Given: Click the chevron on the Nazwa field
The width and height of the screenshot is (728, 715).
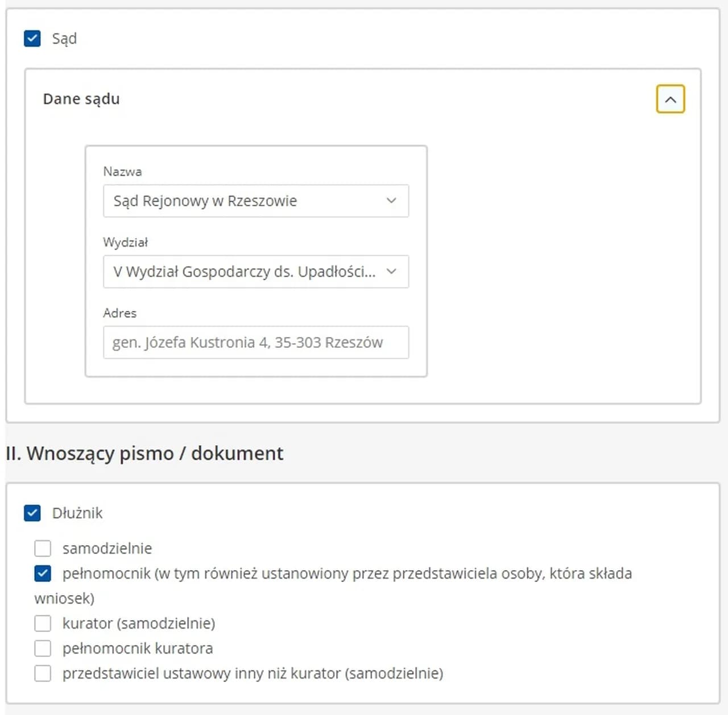Looking at the screenshot, I should tap(391, 201).
